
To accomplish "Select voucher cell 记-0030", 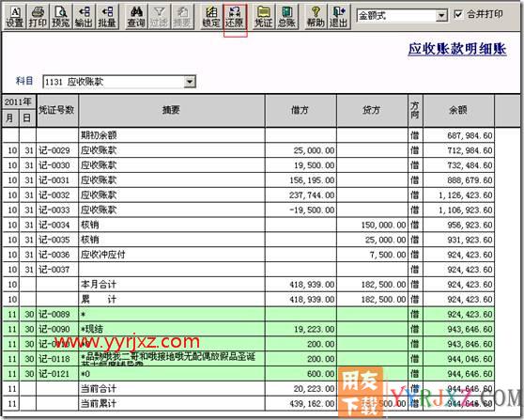I will 57,165.
